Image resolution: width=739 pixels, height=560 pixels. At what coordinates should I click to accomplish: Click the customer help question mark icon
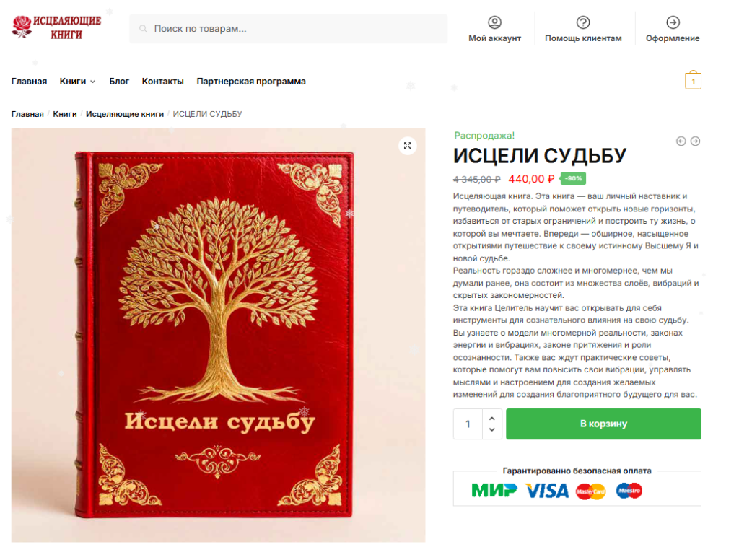(x=583, y=22)
